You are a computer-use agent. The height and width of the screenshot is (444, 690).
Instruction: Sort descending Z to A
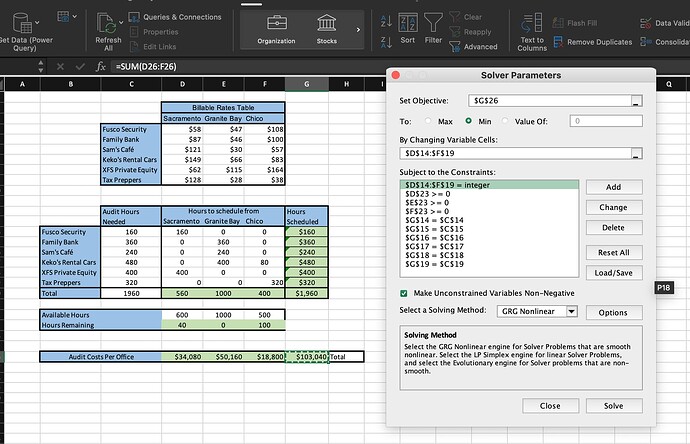[386, 42]
